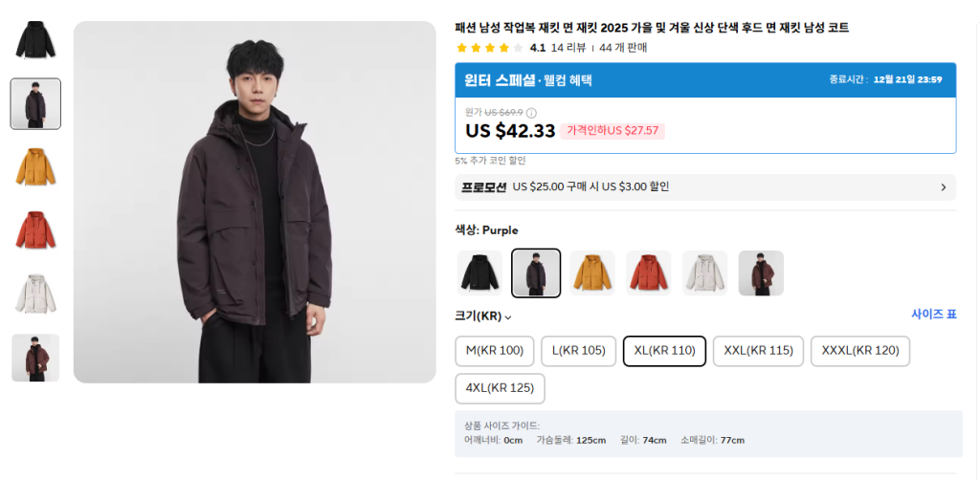Choose the yellow jacket color swatch
This screenshot has width=980, height=480.
[x=592, y=273]
